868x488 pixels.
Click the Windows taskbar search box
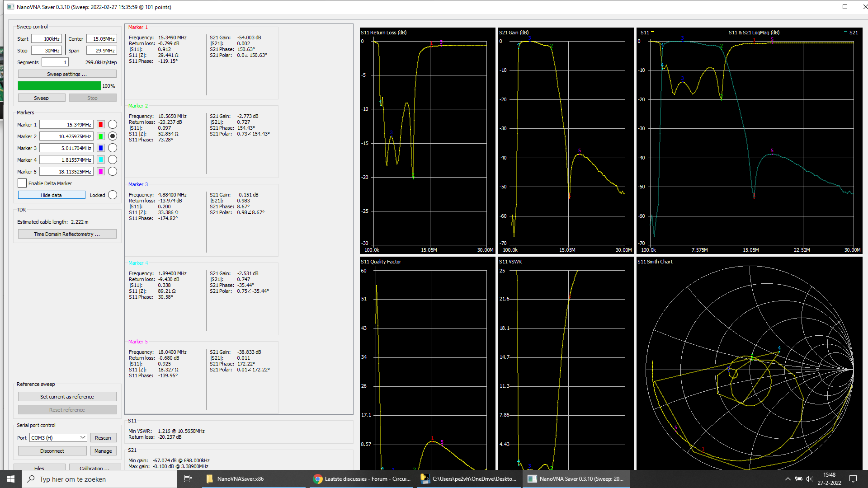tap(99, 479)
